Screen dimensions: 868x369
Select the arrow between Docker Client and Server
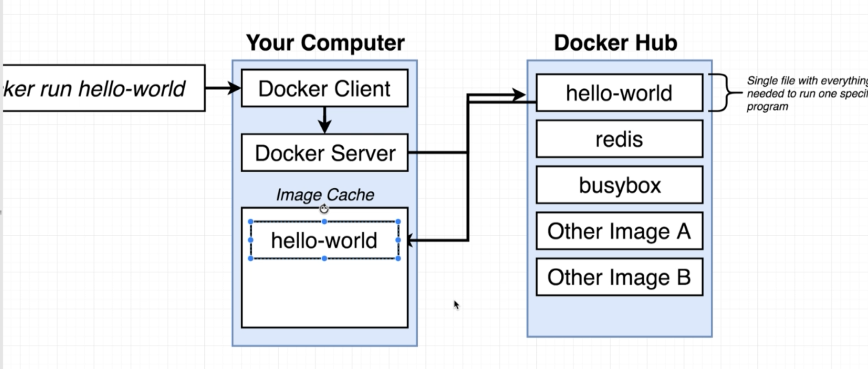tap(325, 120)
